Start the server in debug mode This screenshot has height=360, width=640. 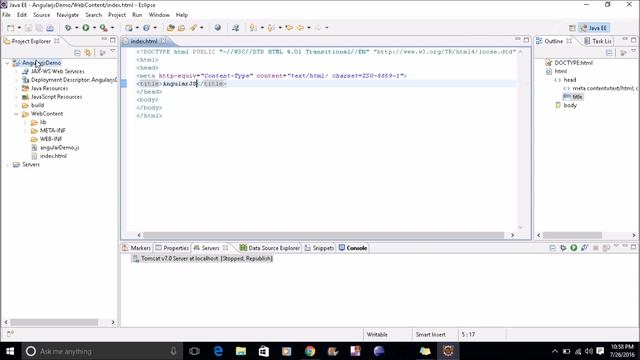563,248
